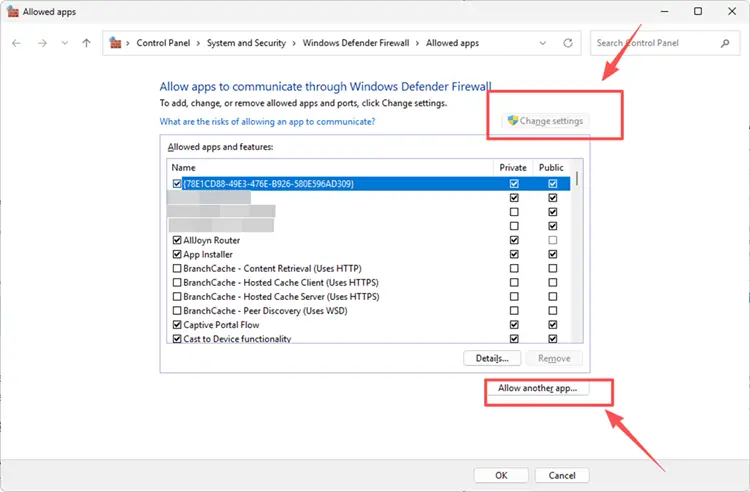This screenshot has height=492, width=750.
Task: Open address bar history dropdown
Action: 543,43
